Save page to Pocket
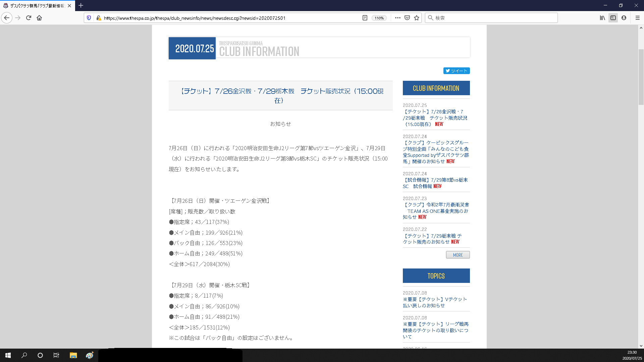The height and width of the screenshot is (362, 644). pyautogui.click(x=407, y=18)
